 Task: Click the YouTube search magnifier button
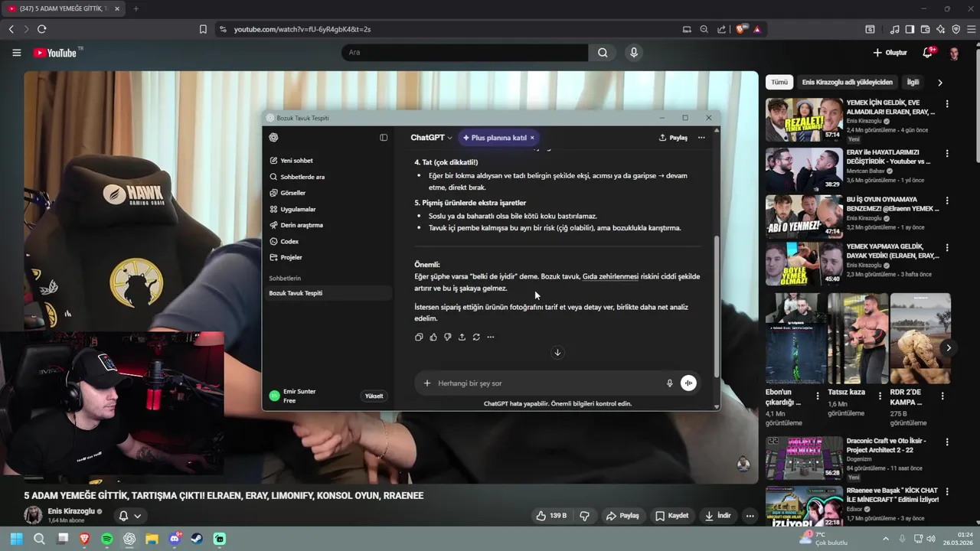[603, 53]
